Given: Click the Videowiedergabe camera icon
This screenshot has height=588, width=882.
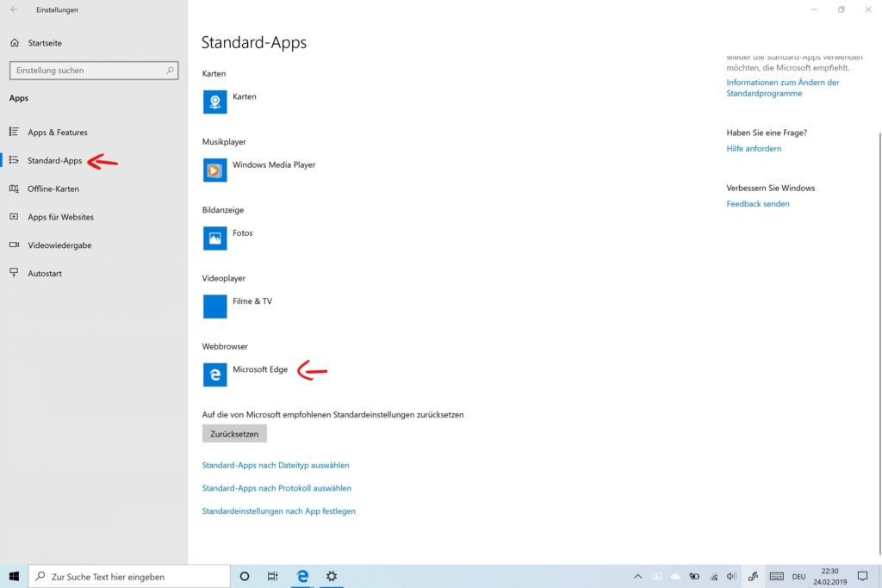Looking at the screenshot, I should 14,244.
